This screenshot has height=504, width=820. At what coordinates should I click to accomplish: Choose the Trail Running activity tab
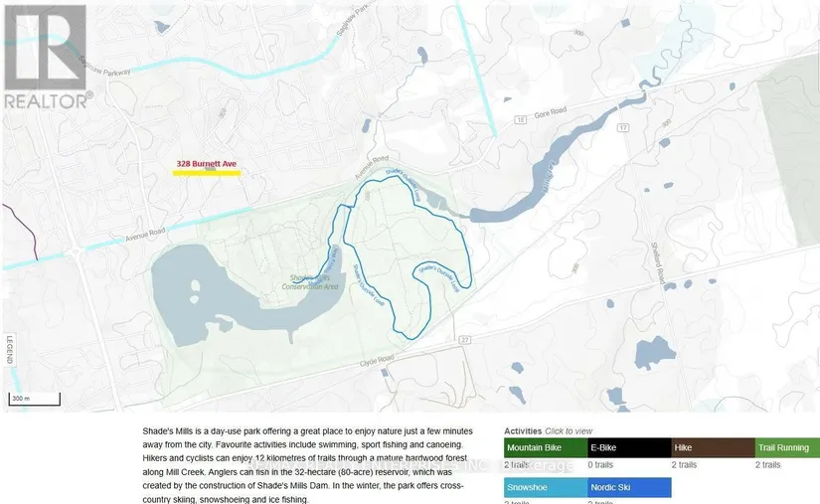click(787, 448)
